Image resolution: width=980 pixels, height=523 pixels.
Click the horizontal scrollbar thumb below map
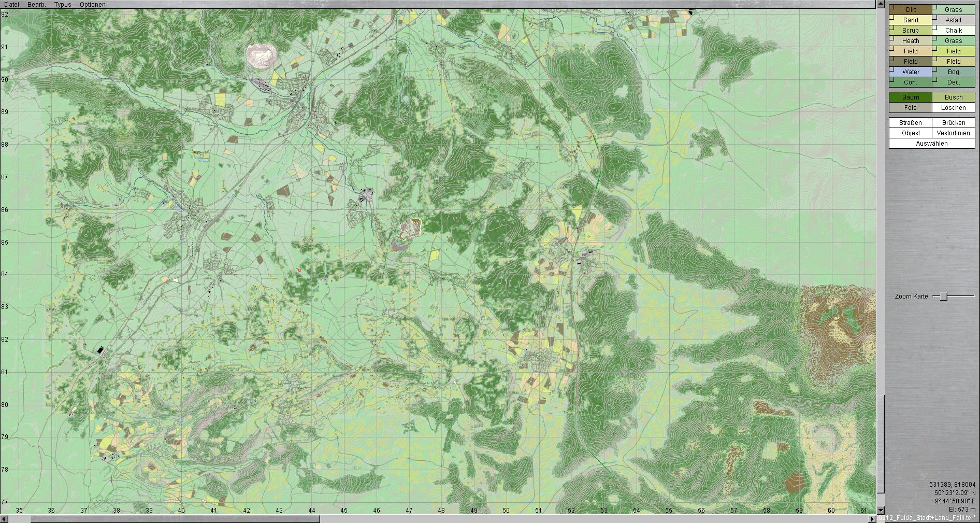[175, 519]
